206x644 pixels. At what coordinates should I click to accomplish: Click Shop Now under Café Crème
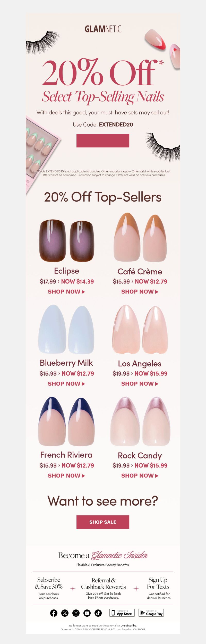coord(140,292)
